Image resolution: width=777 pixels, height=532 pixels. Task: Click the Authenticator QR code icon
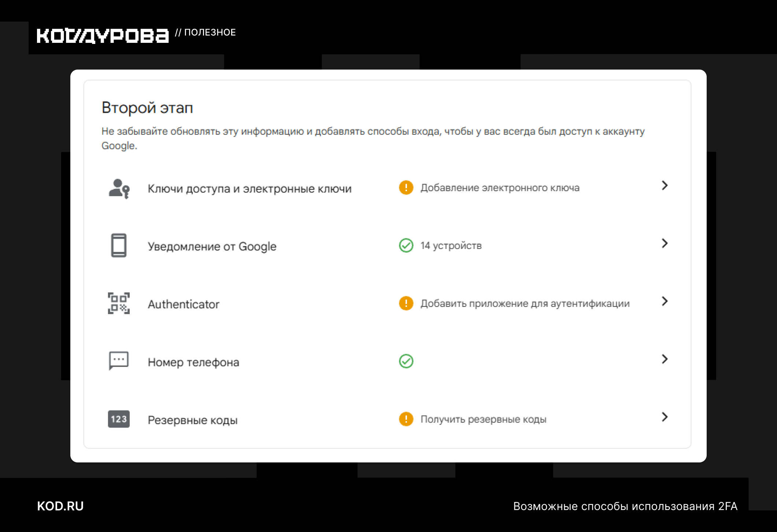coord(119,303)
